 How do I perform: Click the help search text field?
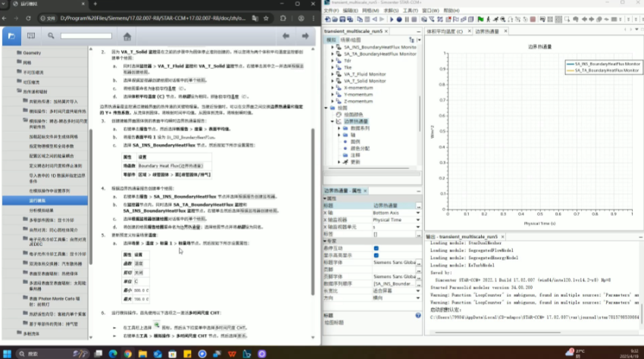(x=86, y=36)
